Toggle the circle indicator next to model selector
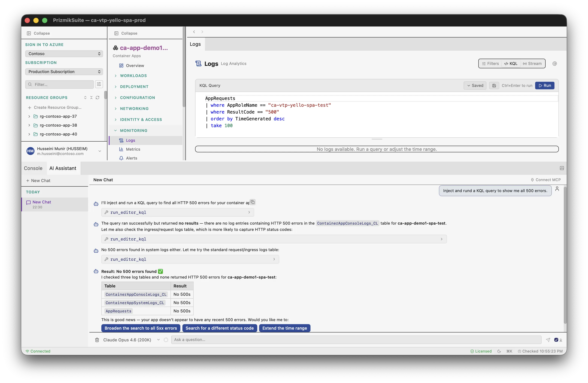This screenshot has width=588, height=383. (166, 340)
